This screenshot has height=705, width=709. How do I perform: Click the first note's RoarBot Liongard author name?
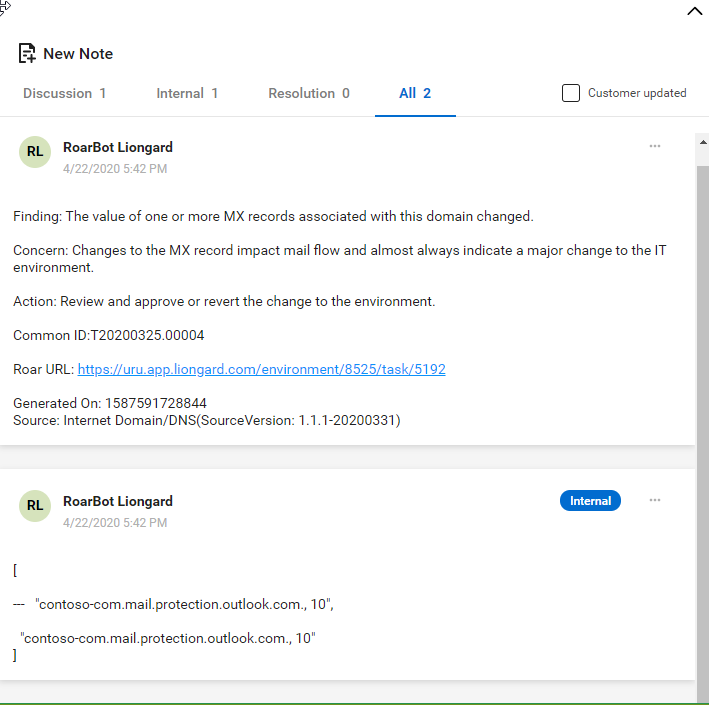tap(118, 147)
